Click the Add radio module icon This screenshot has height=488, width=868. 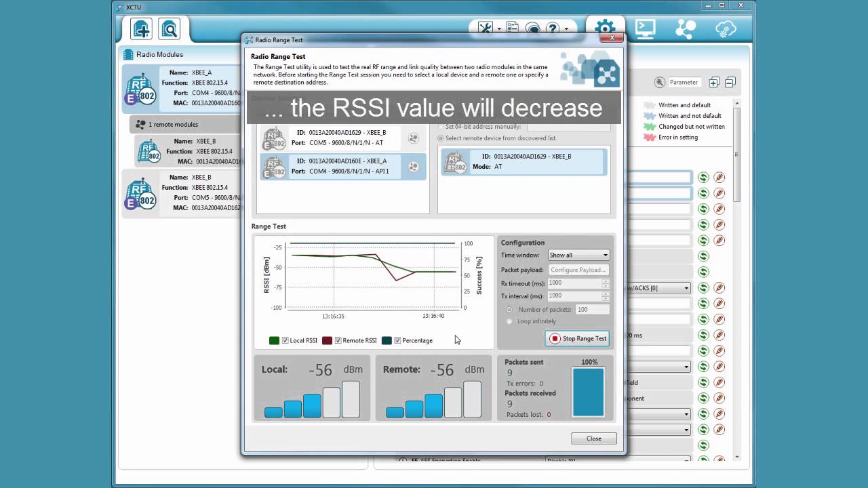(x=141, y=29)
